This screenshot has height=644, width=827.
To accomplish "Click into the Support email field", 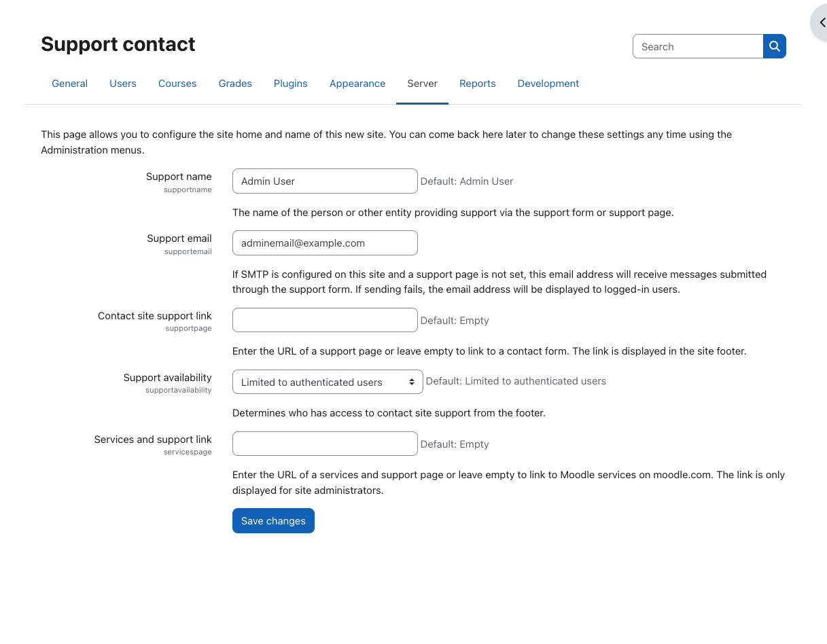I will pyautogui.click(x=325, y=243).
